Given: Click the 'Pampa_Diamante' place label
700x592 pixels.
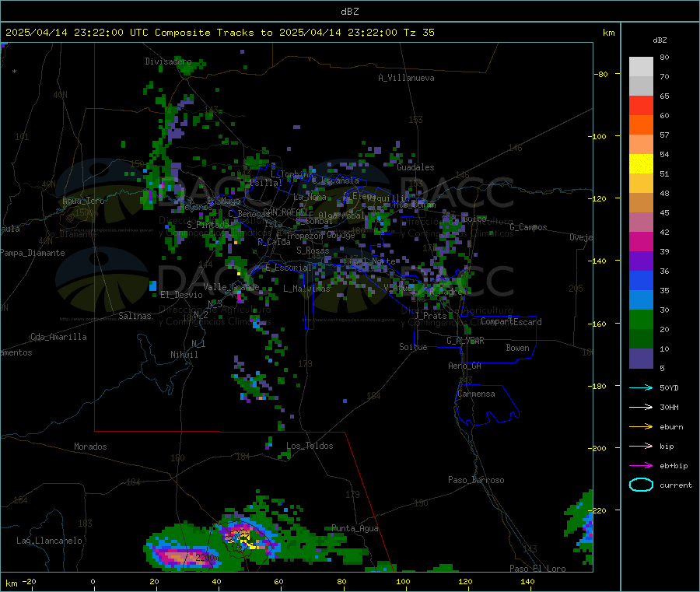Looking at the screenshot, I should click(x=32, y=253).
